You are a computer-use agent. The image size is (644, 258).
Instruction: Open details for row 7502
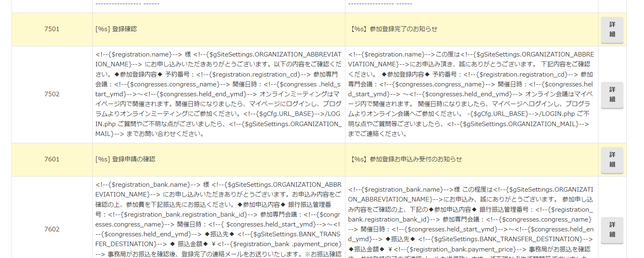click(612, 95)
